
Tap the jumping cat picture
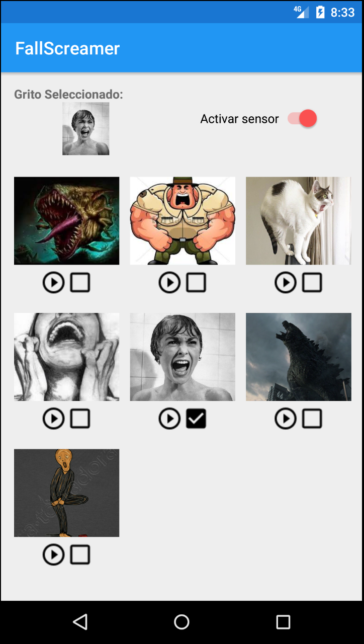[299, 220]
